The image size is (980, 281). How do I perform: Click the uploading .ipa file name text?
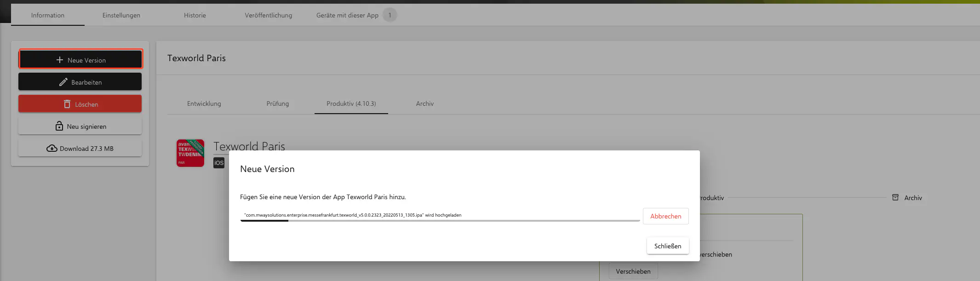point(333,215)
